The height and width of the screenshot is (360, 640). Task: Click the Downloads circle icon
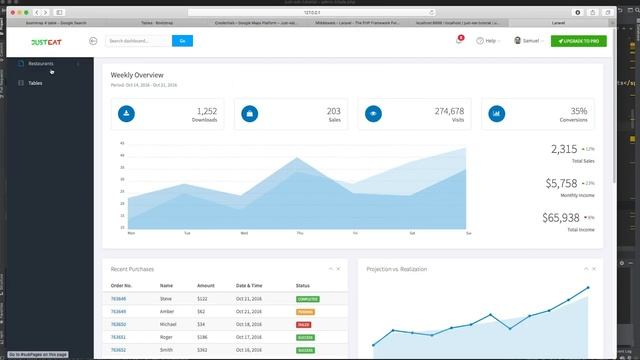tap(127, 113)
